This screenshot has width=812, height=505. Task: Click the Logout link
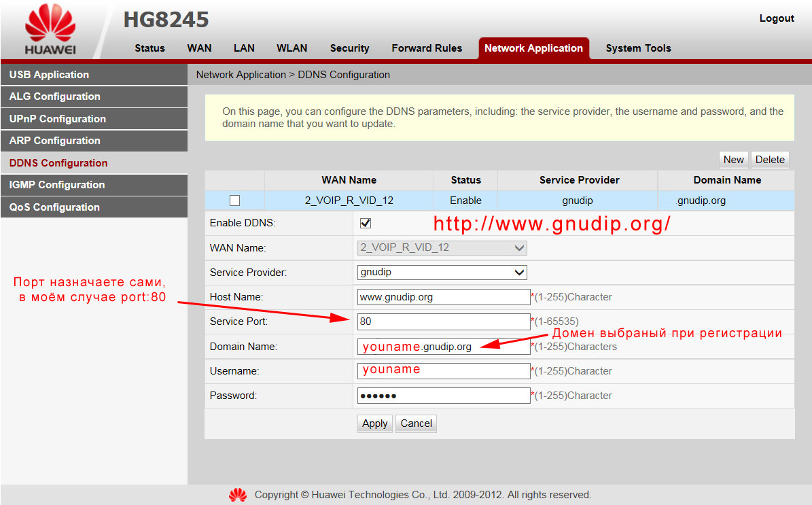(x=776, y=18)
